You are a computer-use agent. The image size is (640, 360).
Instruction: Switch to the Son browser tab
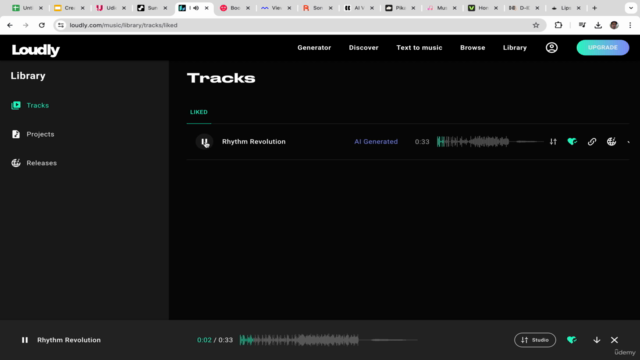[317, 8]
